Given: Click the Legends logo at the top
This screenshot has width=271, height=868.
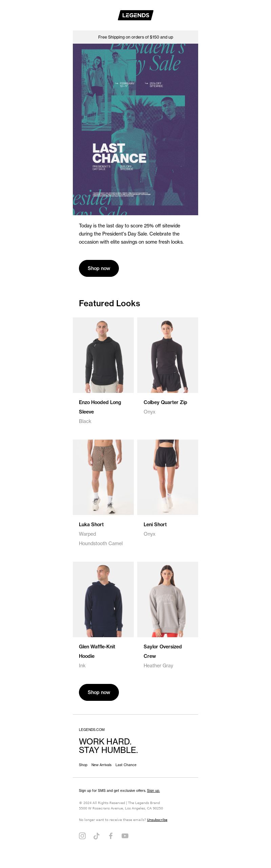Looking at the screenshot, I should point(135,15).
